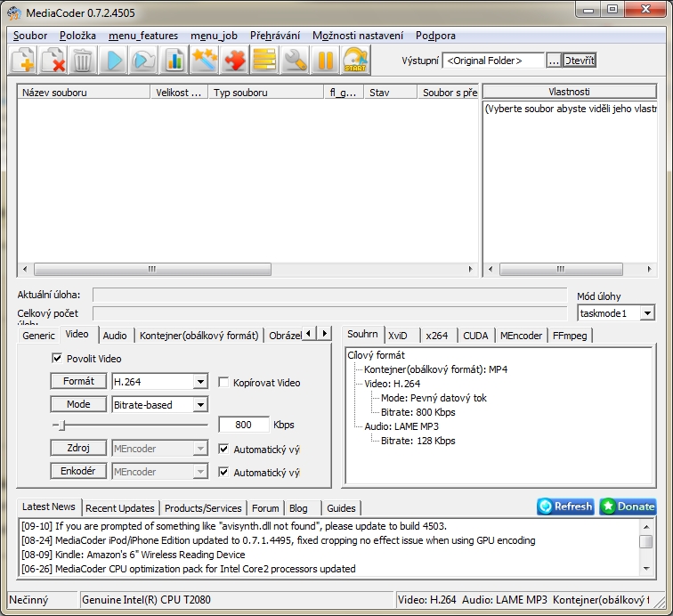Open the Recent Updates news tab

pyautogui.click(x=120, y=508)
